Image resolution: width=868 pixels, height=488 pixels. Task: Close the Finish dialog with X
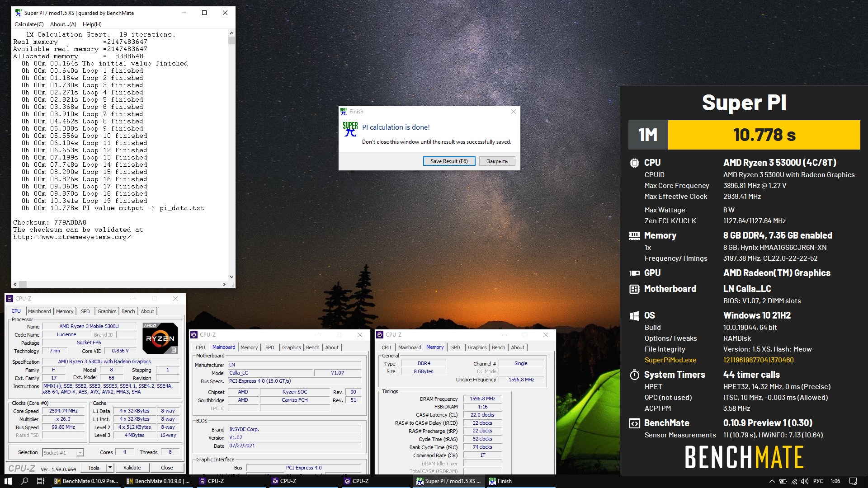pyautogui.click(x=513, y=112)
